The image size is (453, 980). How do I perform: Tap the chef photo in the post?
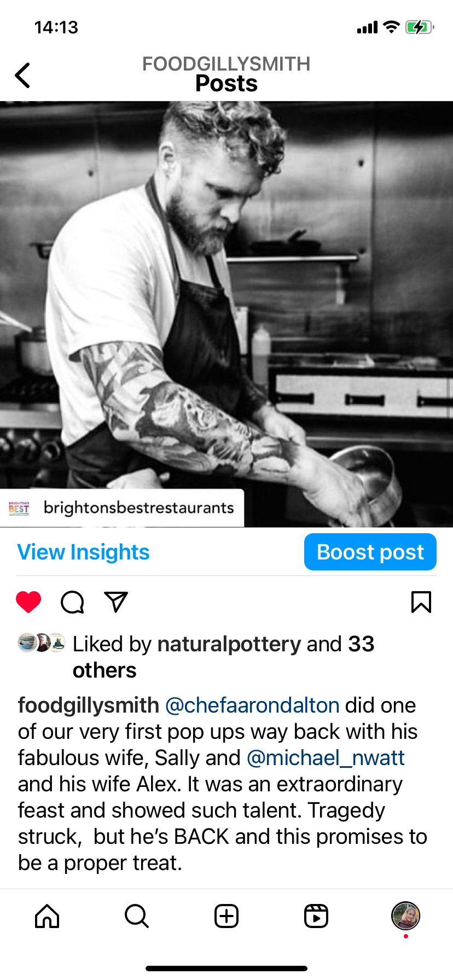(x=226, y=314)
